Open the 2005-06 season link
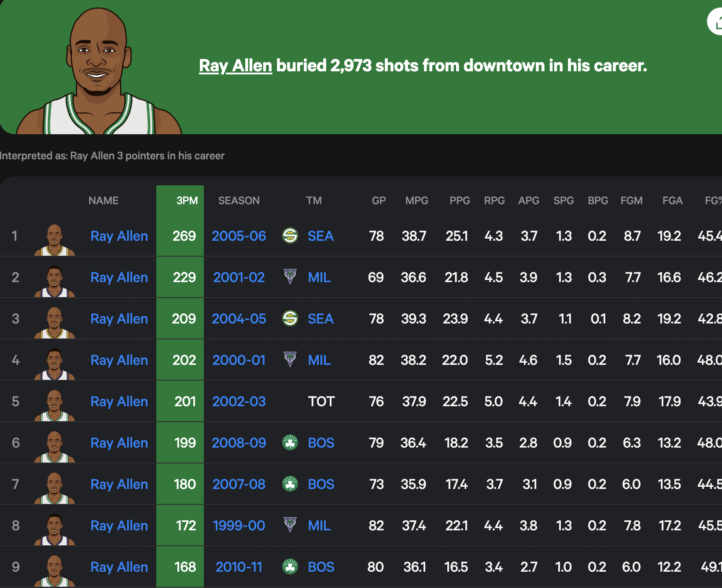 tap(239, 236)
